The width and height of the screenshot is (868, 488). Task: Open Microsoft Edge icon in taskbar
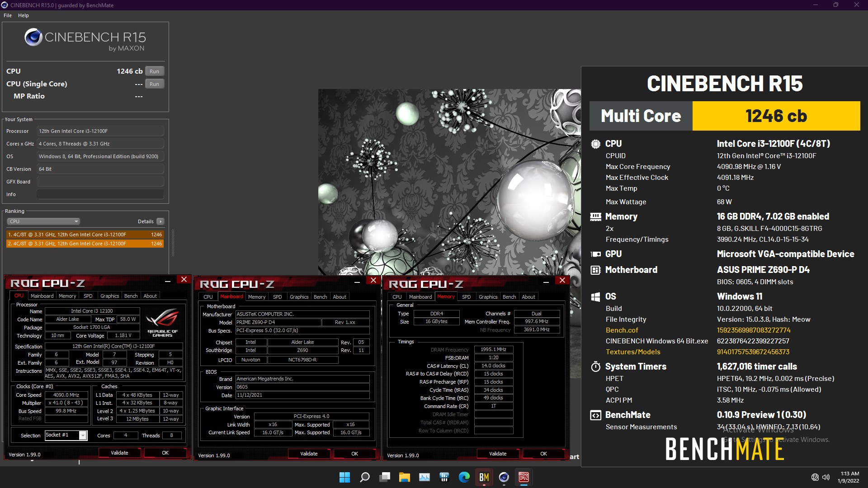464,477
